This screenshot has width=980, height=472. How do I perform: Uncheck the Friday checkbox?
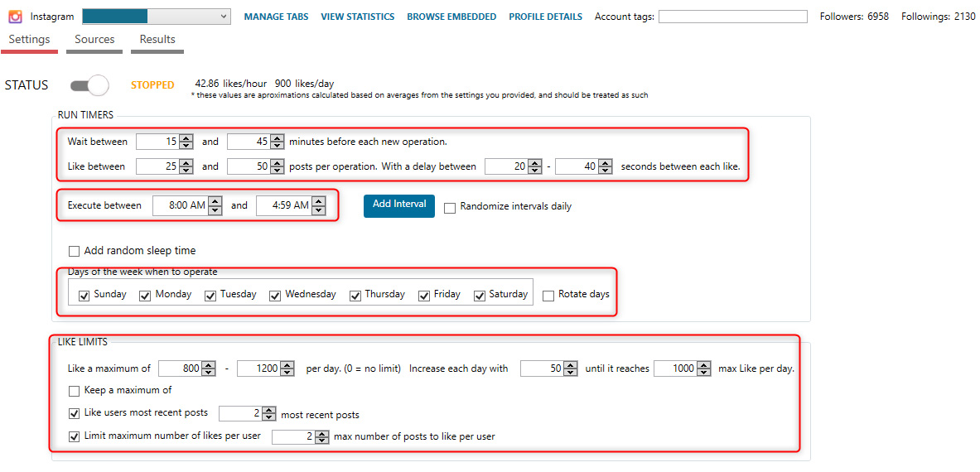point(424,296)
